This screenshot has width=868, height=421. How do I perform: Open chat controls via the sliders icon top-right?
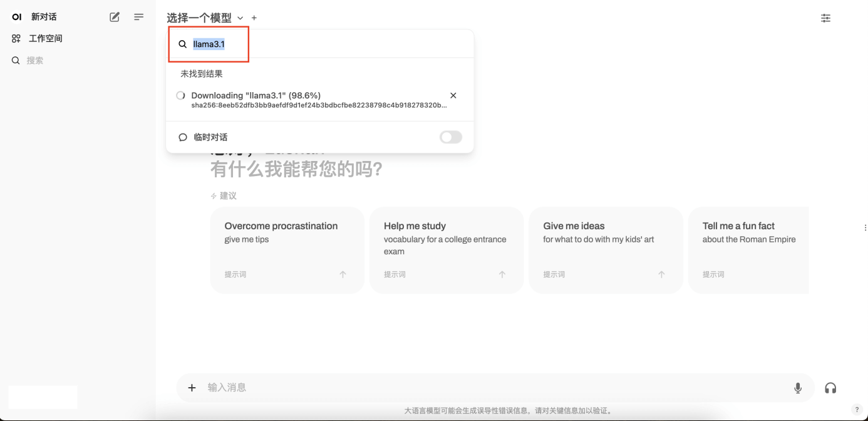coord(825,18)
